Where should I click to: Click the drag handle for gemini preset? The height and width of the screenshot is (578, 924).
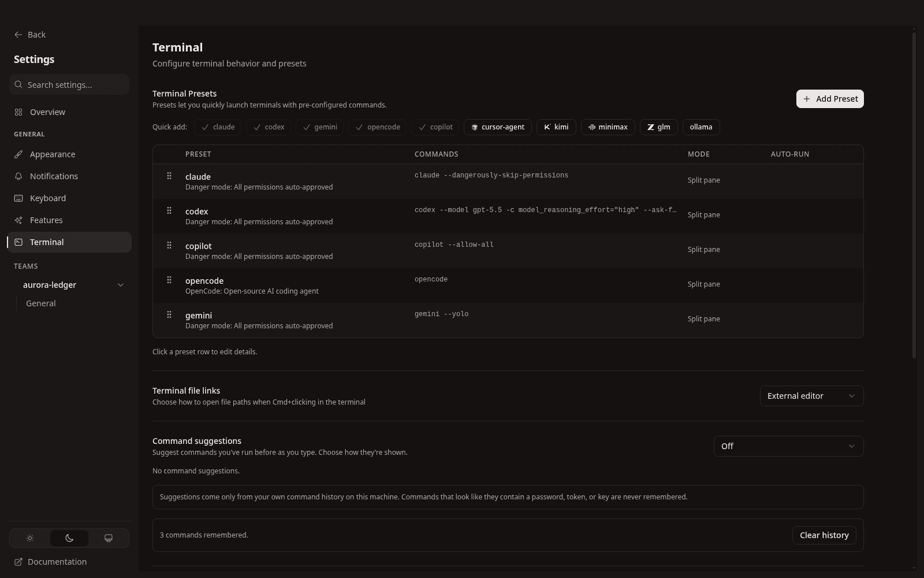[x=169, y=314]
